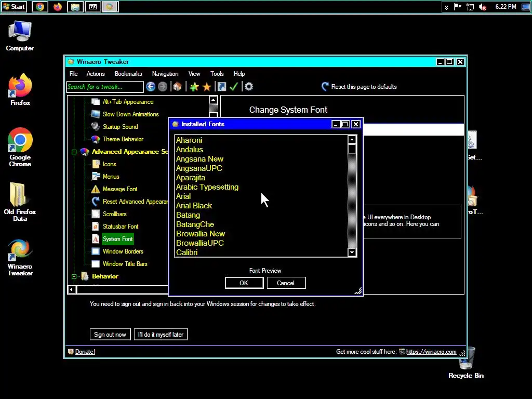Click the Slow Down Animations icon

tap(96, 114)
